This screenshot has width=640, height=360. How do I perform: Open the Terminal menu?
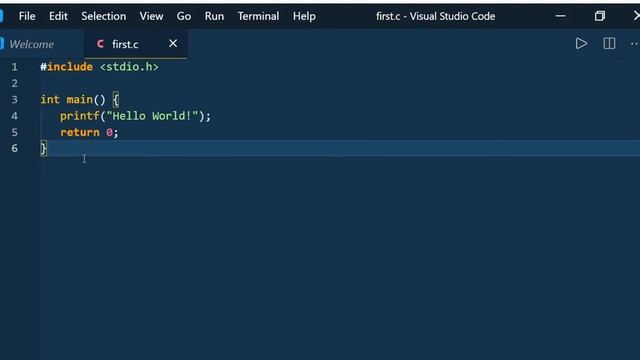tap(258, 16)
